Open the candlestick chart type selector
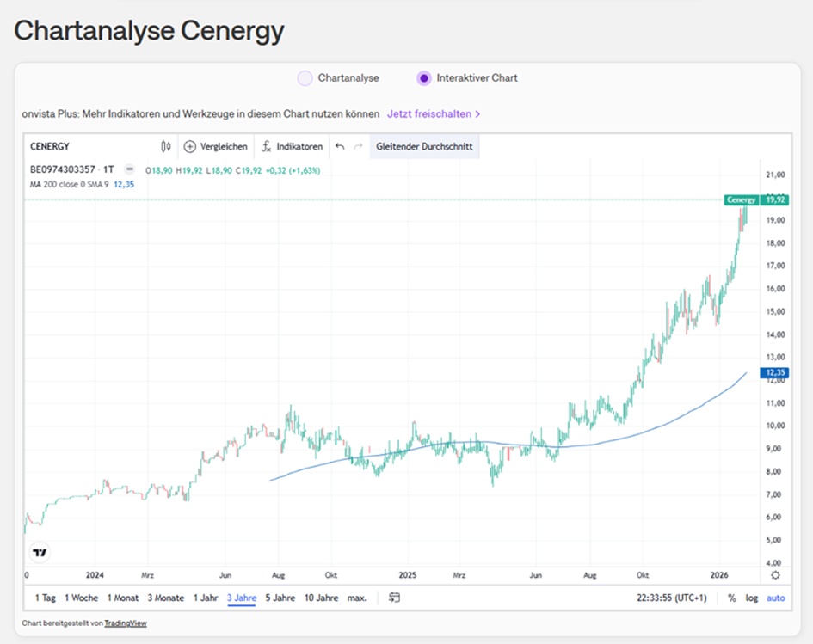Screen dimensions: 813x644 pos(166,147)
